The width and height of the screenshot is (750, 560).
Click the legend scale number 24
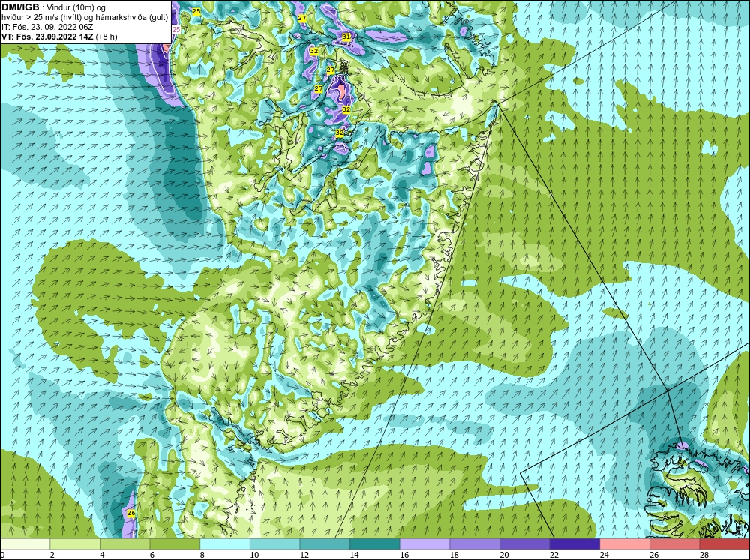point(604,555)
